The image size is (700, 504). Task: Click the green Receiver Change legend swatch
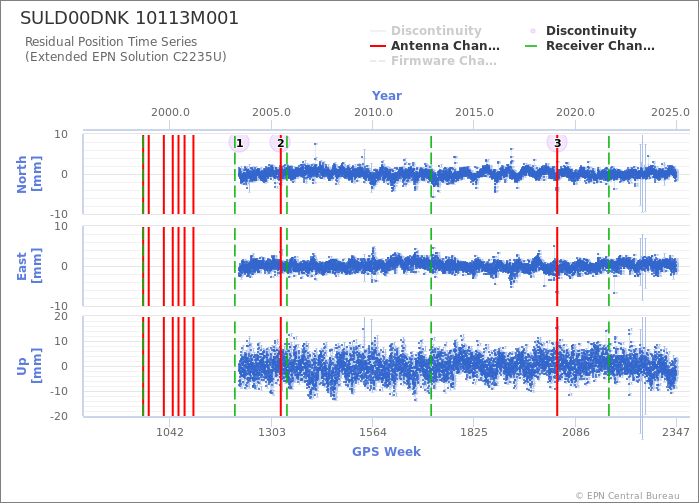[531, 46]
